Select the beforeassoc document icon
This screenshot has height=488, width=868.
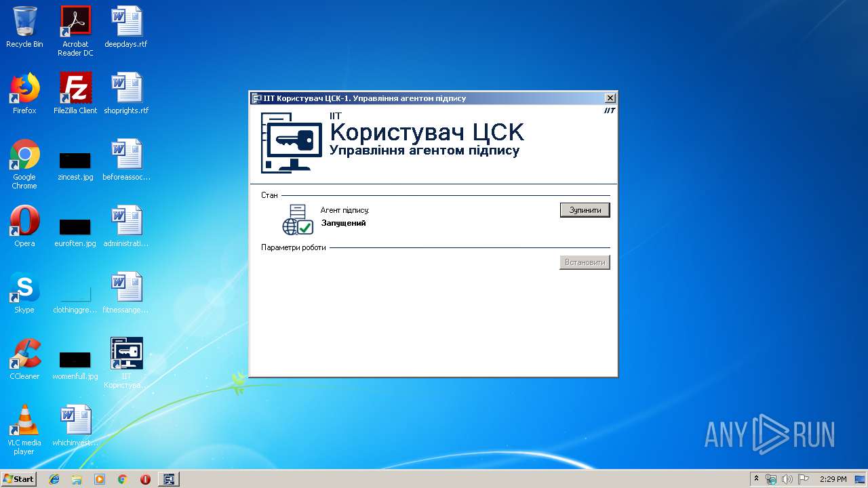click(x=126, y=160)
